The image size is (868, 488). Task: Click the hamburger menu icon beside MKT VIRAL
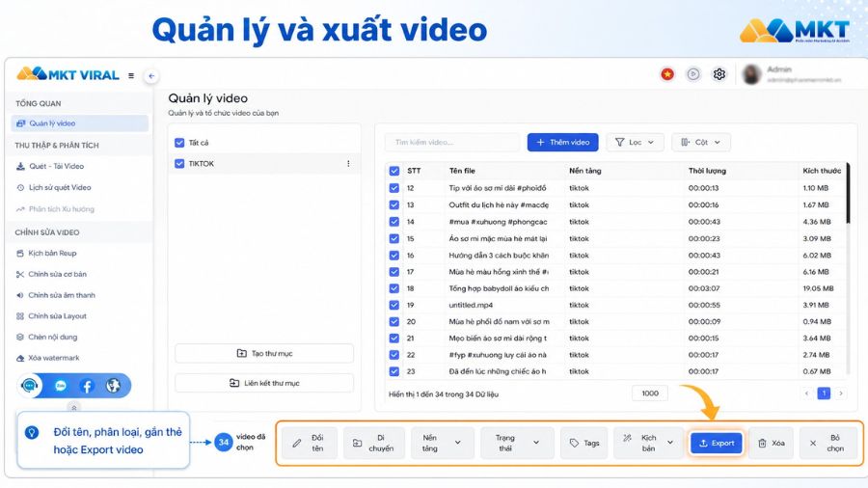[131, 76]
